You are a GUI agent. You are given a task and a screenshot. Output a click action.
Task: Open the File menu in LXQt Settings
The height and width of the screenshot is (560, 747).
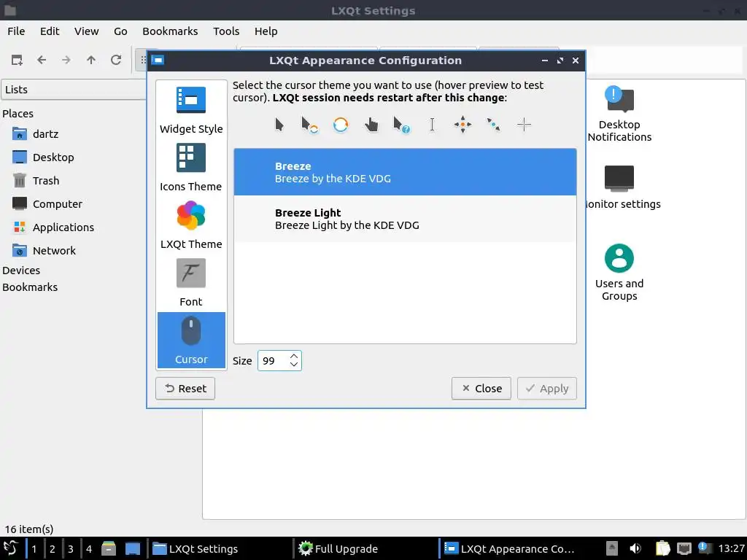pos(16,31)
